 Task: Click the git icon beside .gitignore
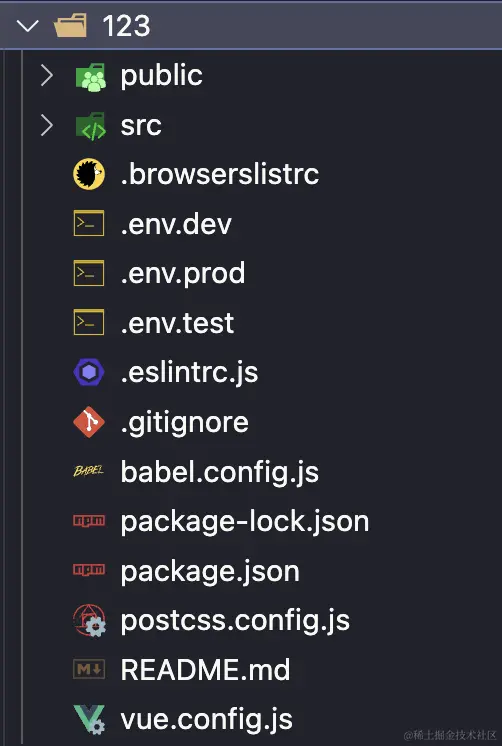89,422
